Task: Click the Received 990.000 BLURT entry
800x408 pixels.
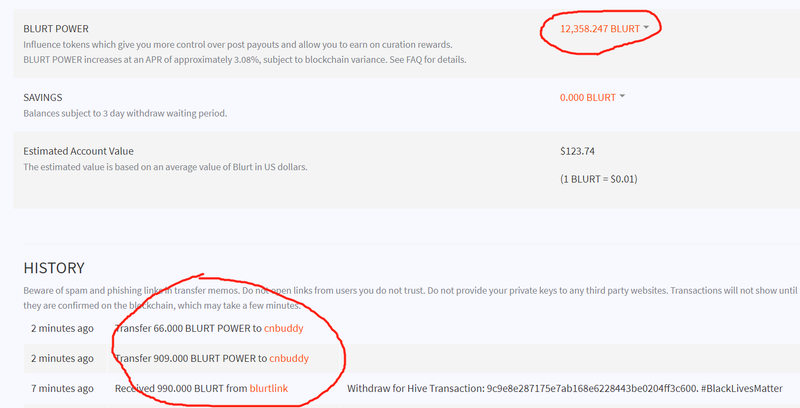Action: pyautogui.click(x=180, y=387)
